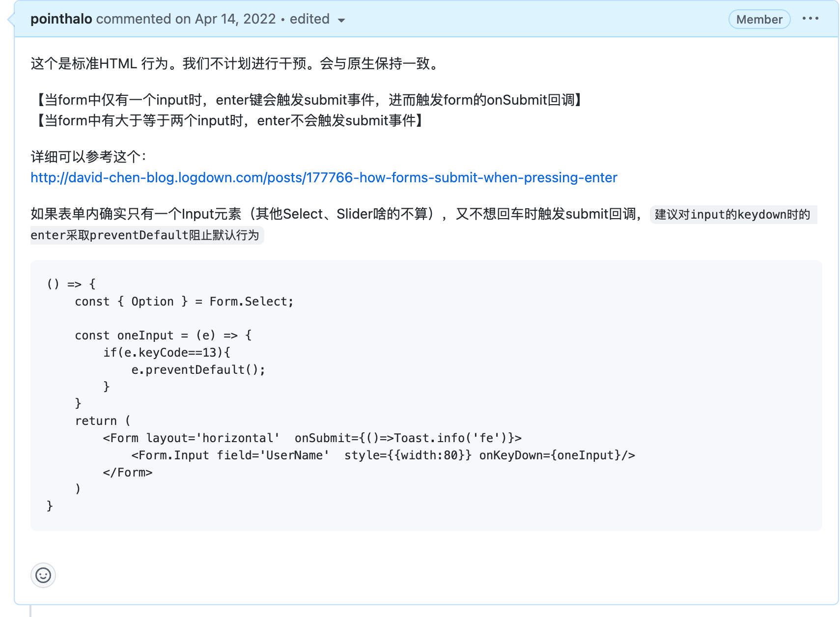Click the smiley icon to react to this comment
Viewport: 840px width, 617px height.
[43, 575]
